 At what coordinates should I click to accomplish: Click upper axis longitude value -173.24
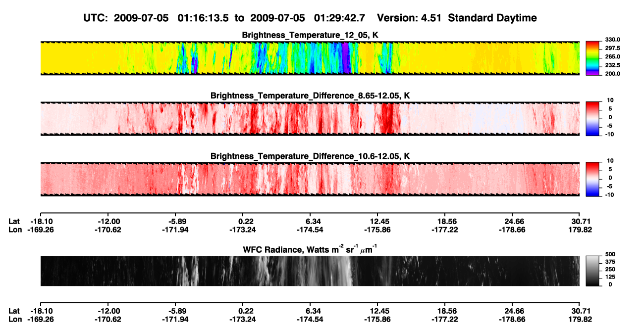coord(242,230)
